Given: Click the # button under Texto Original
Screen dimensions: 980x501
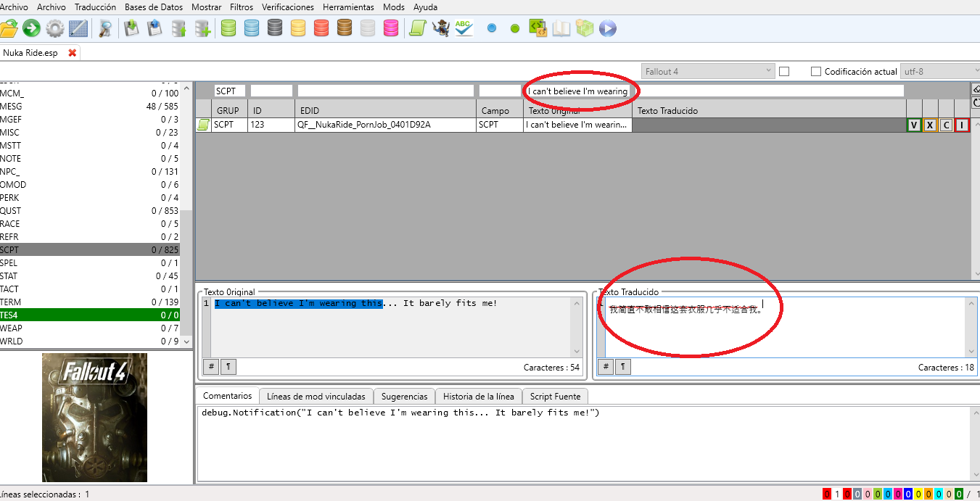Looking at the screenshot, I should click(210, 367).
